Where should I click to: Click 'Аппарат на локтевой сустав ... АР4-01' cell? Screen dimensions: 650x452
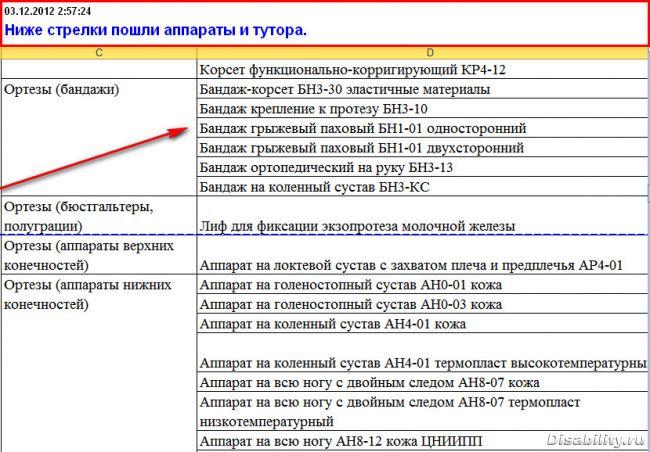pyautogui.click(x=423, y=255)
